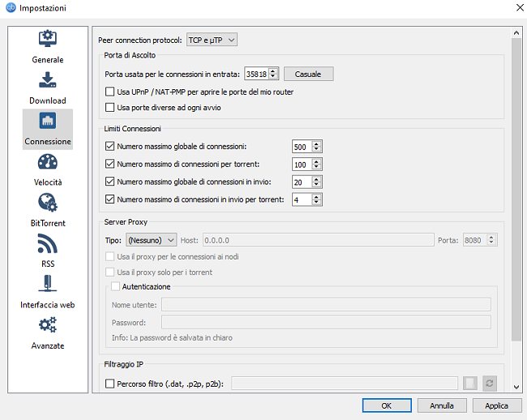Click the scrollbar down arrow
Screen dimensions: 527x420
pyautogui.click(x=516, y=387)
